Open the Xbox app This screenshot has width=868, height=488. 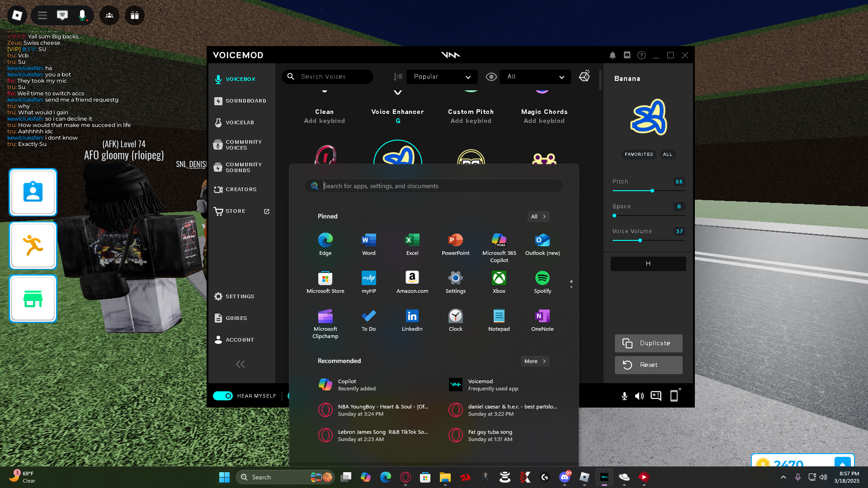tap(499, 282)
